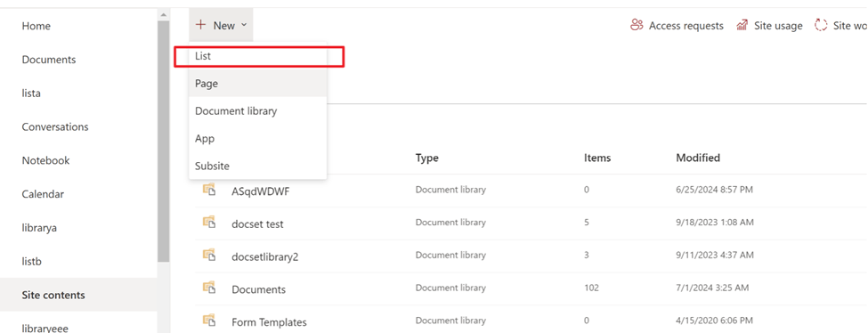Select List from the New menu
868x333 pixels.
(258, 56)
